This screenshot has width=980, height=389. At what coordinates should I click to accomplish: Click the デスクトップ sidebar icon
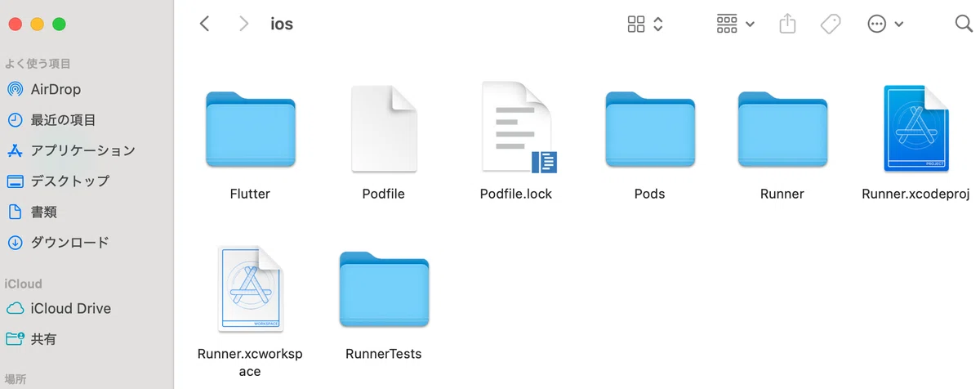tap(15, 181)
